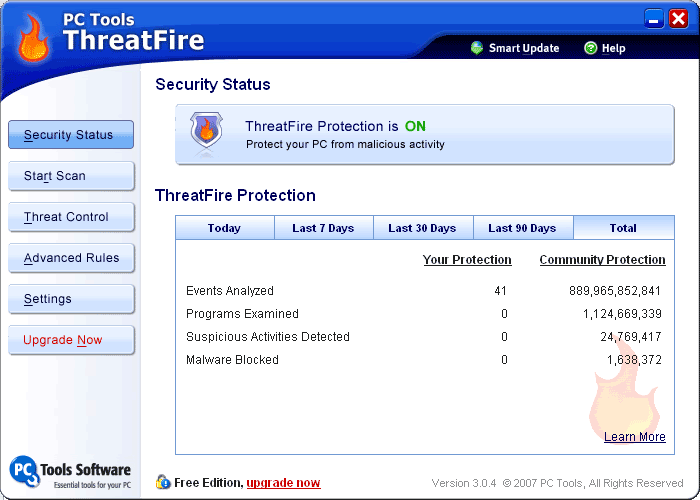
Task: Click the ThreatFire protection shield icon
Action: point(207,131)
